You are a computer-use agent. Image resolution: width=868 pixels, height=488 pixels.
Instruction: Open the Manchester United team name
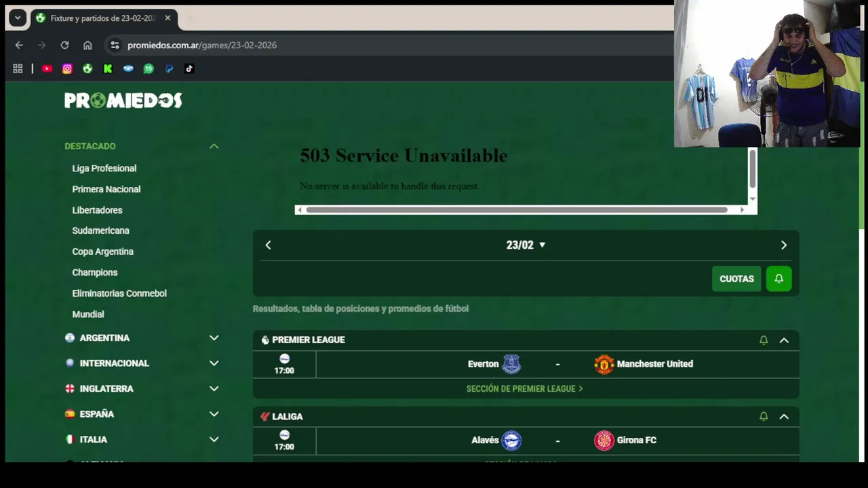click(655, 364)
